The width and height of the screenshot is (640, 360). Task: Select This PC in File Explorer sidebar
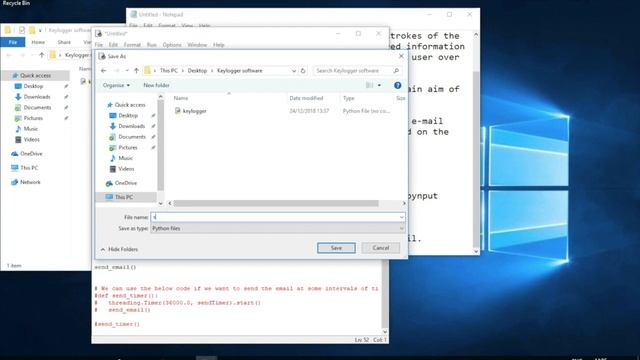point(29,168)
